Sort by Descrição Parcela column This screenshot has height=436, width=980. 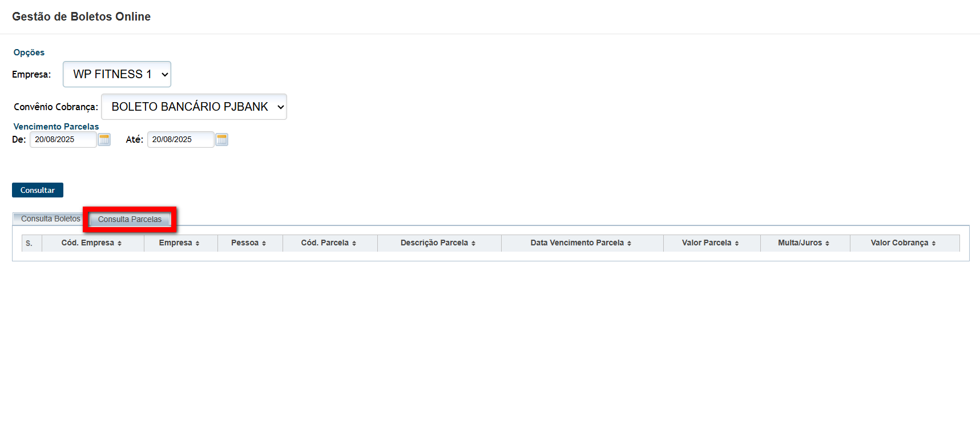point(438,243)
